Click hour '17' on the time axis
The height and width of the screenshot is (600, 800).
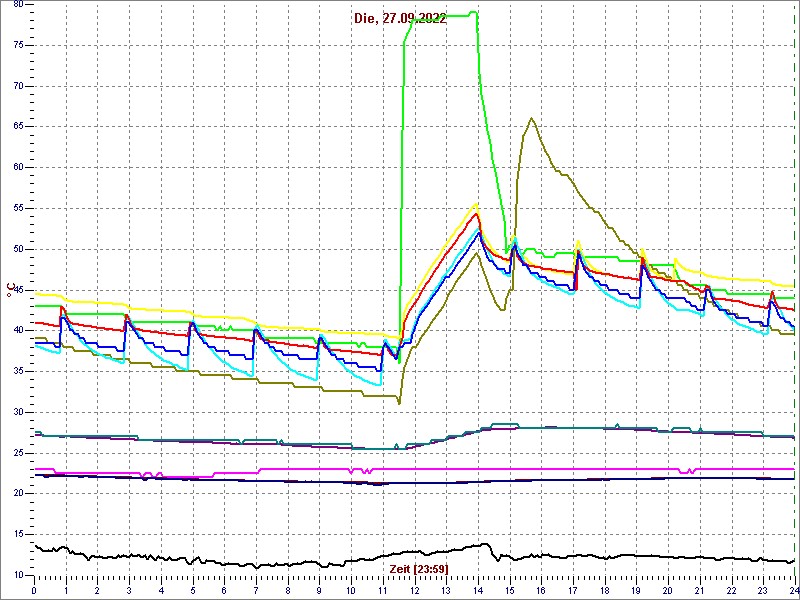573,591
